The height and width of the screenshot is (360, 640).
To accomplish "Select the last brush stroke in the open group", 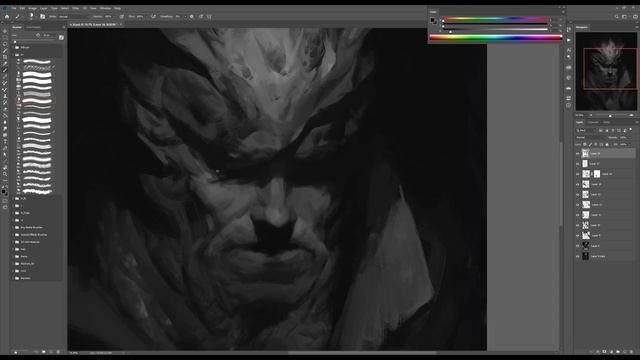I will (37, 191).
